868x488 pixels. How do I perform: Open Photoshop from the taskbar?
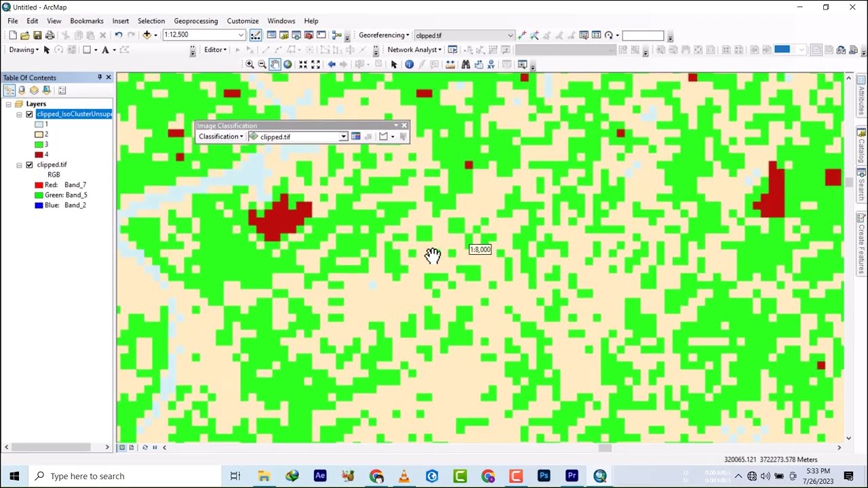(544, 476)
